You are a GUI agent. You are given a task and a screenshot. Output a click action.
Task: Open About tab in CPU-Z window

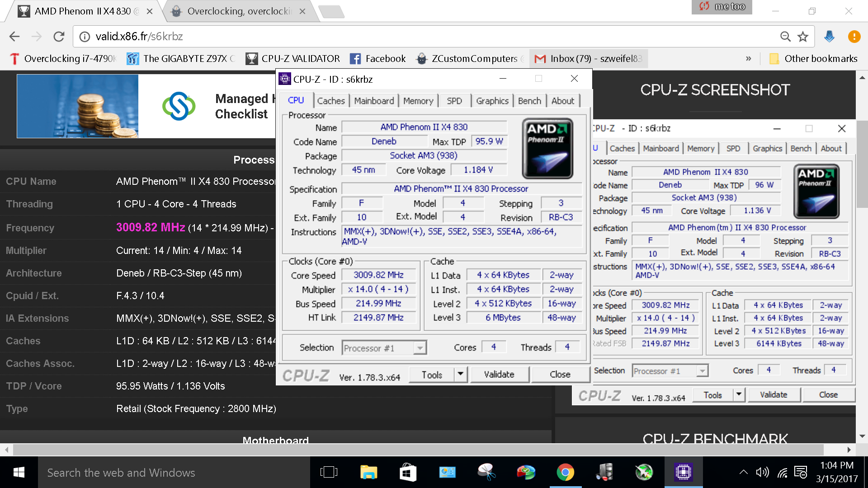pos(562,101)
